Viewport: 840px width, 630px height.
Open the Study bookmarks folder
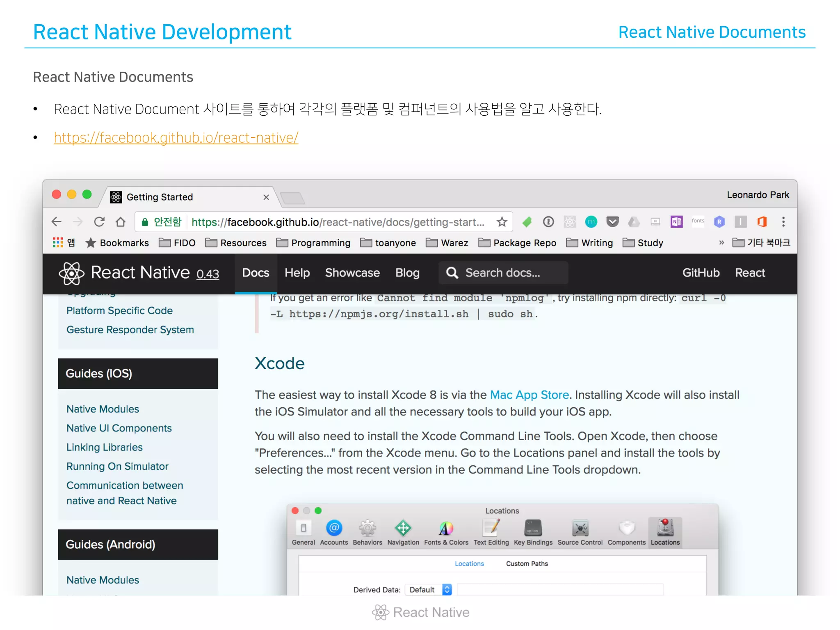tap(643, 243)
